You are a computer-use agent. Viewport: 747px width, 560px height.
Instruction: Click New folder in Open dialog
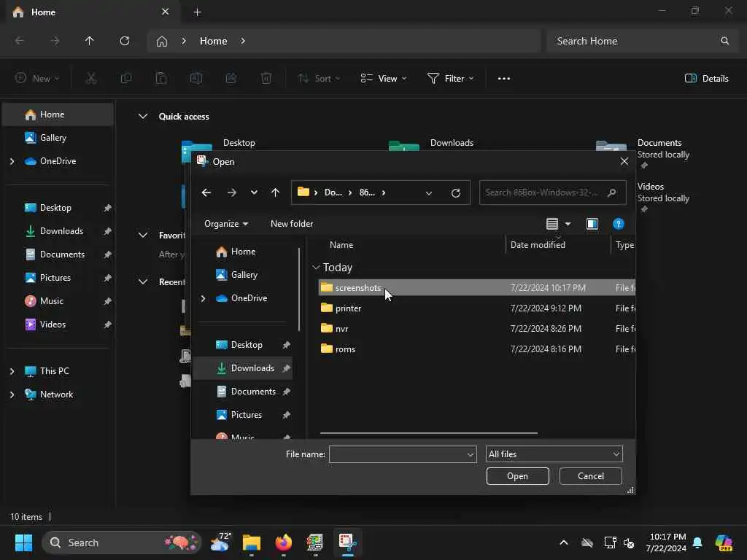(292, 224)
